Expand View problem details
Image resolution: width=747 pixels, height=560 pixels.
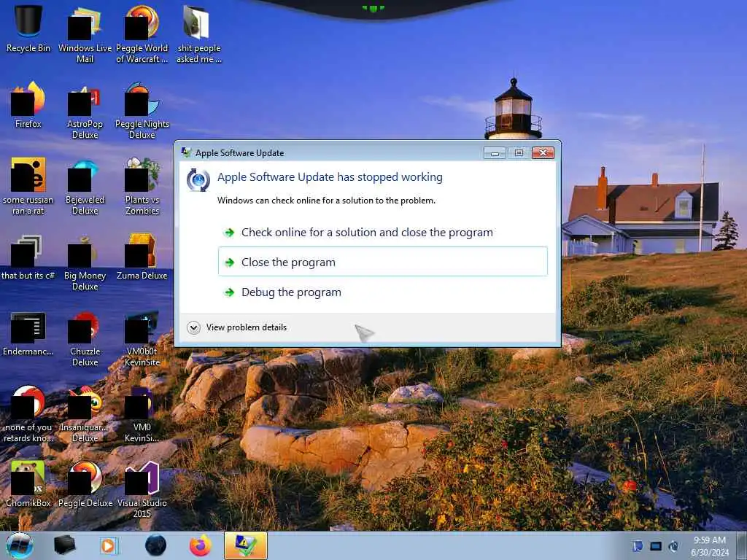237,327
